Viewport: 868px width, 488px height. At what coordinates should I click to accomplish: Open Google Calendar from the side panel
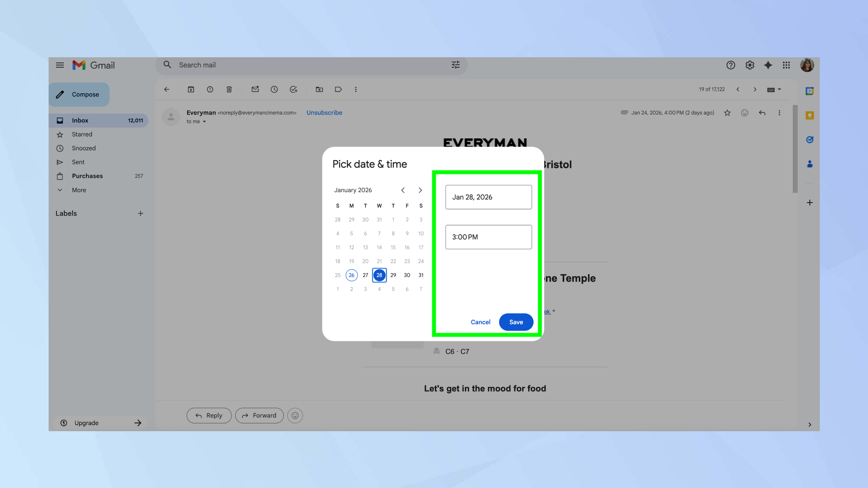click(810, 91)
